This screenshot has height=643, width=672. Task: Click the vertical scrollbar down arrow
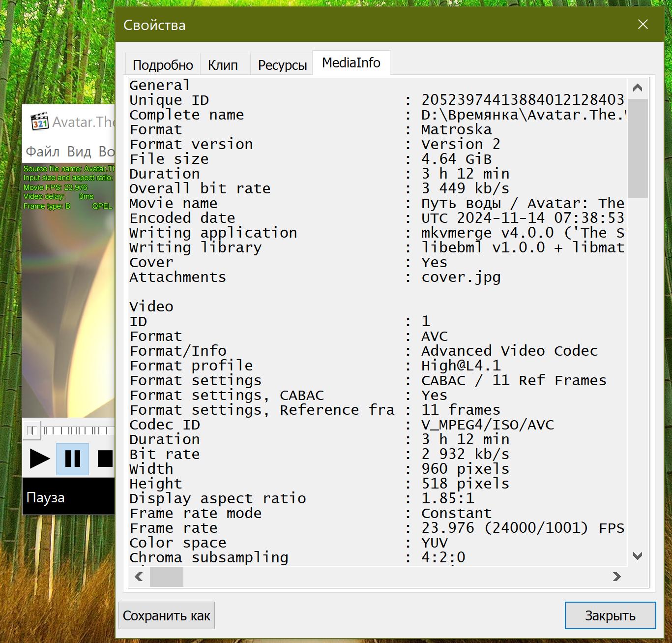[638, 556]
